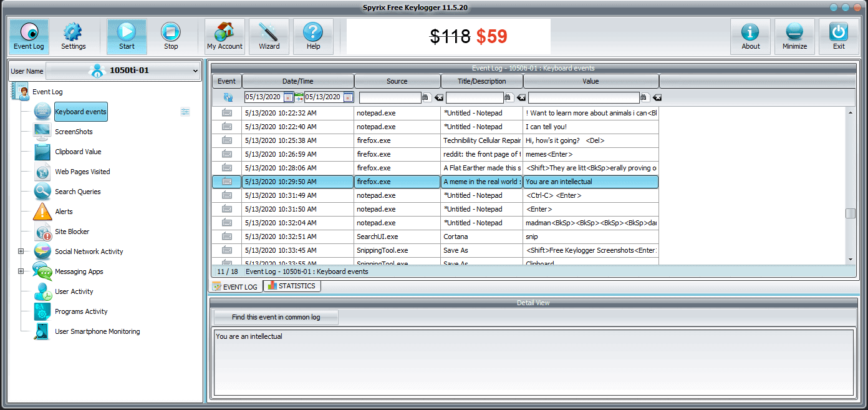Image resolution: width=868 pixels, height=410 pixels.
Task: Open the Site Blocker section
Action: pos(41,232)
